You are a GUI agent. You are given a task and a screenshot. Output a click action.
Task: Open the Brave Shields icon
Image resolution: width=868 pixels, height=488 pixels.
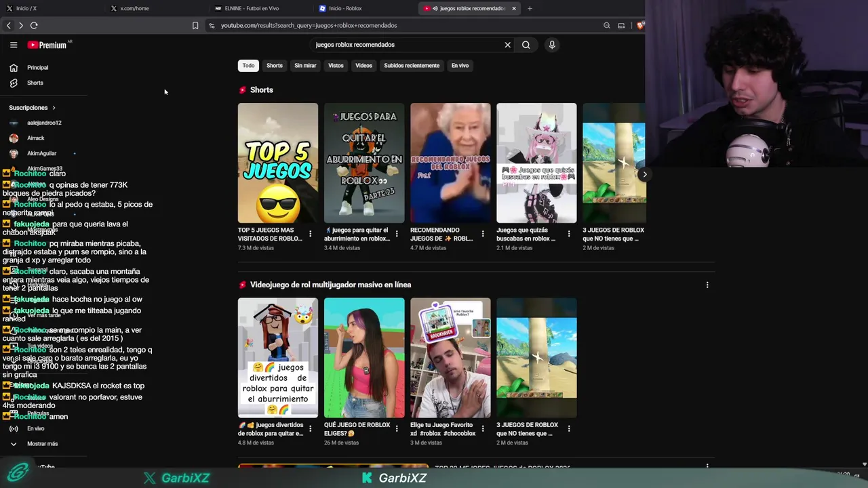click(640, 25)
